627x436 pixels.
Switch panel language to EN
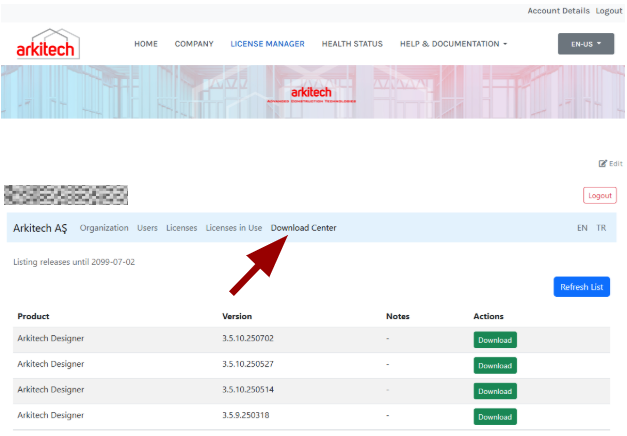coord(582,228)
